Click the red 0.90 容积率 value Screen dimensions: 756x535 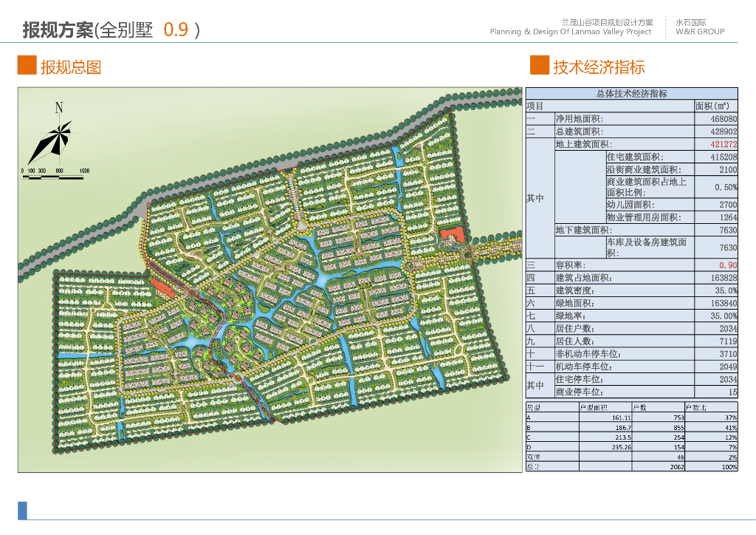[727, 265]
